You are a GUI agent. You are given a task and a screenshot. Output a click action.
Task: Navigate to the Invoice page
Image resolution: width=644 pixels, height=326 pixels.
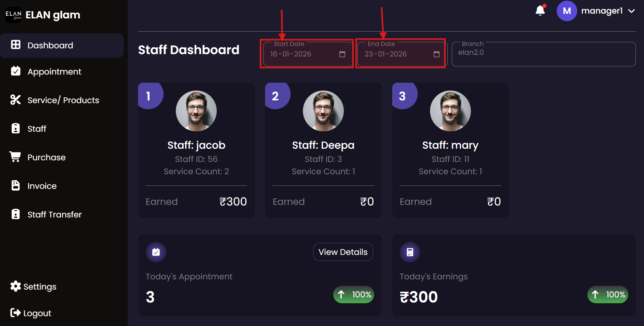42,186
